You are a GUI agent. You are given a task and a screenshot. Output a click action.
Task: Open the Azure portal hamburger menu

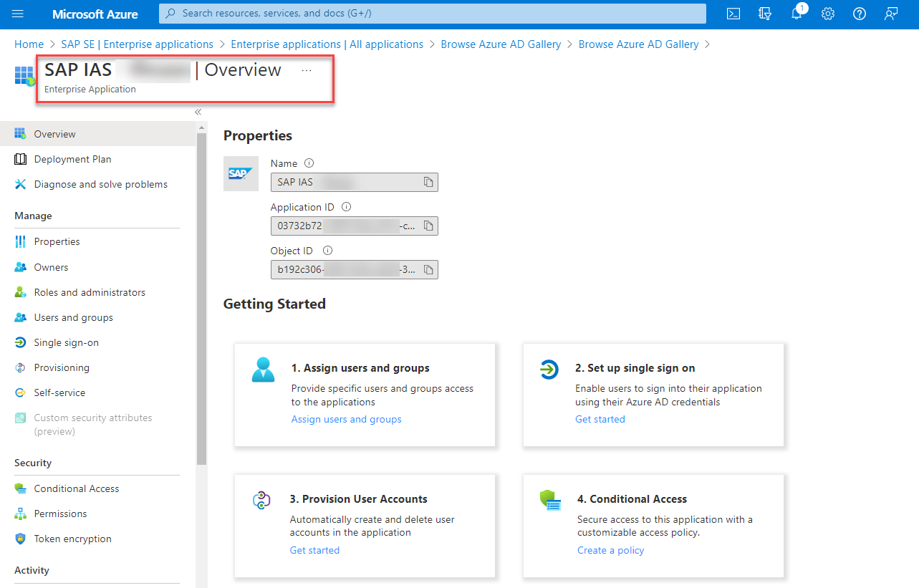click(x=18, y=14)
